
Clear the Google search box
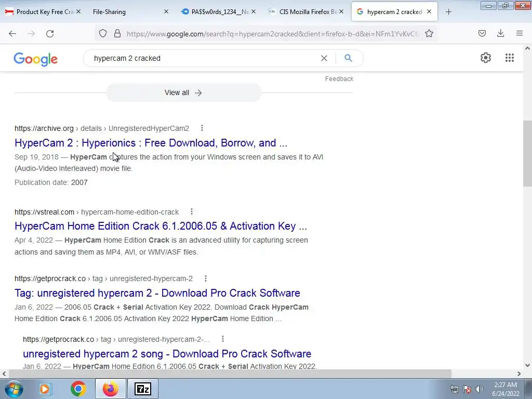(x=324, y=58)
